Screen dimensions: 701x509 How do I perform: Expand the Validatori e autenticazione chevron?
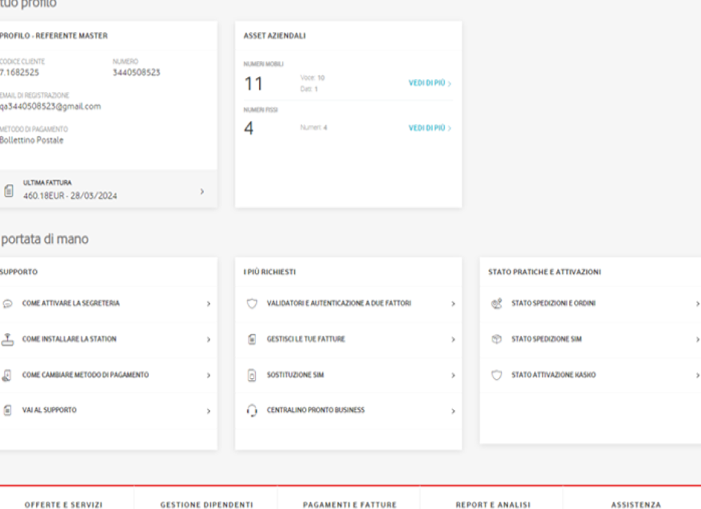(453, 304)
